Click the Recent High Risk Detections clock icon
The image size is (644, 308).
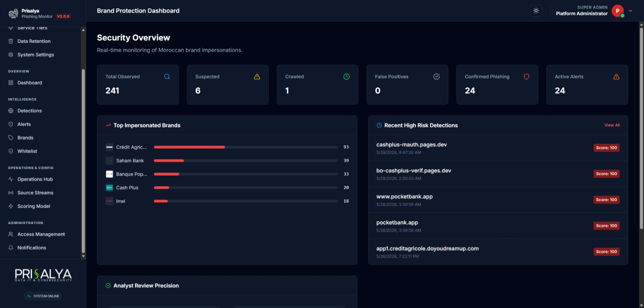(379, 125)
